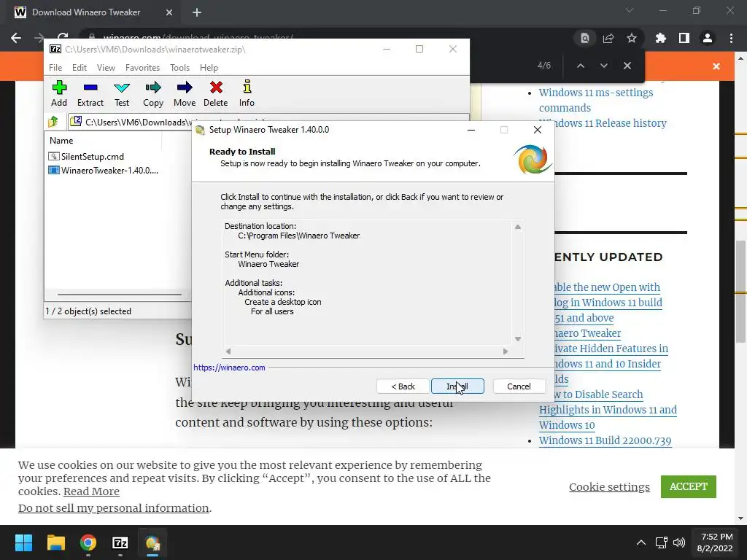This screenshot has width=747, height=560.
Task: Open Chrome tab search dropdown chevron
Action: pos(630,10)
